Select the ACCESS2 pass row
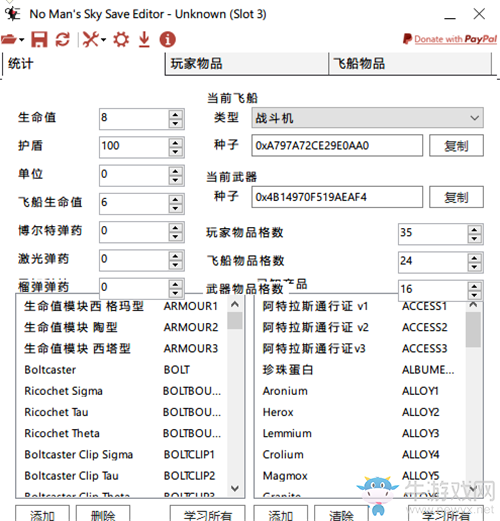Viewport: 500px width, 521px height. 360,327
